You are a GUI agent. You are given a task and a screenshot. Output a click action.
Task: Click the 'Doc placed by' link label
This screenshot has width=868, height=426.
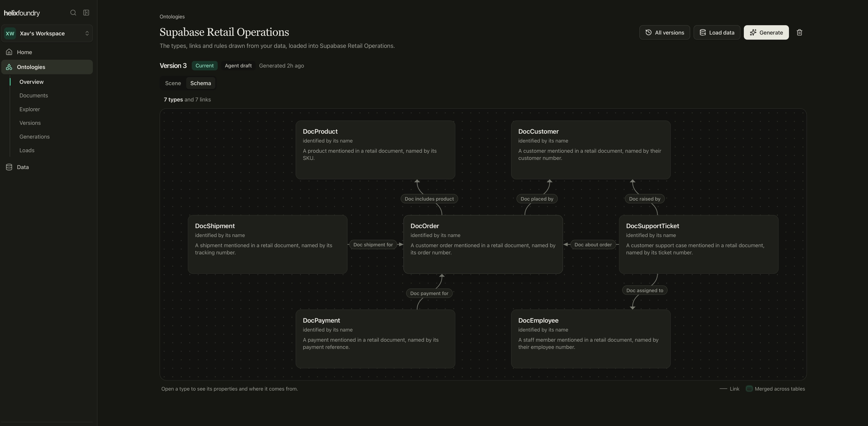click(x=537, y=199)
